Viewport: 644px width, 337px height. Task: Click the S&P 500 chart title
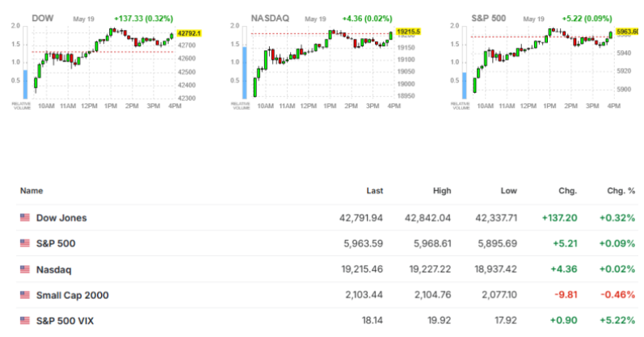coord(488,19)
